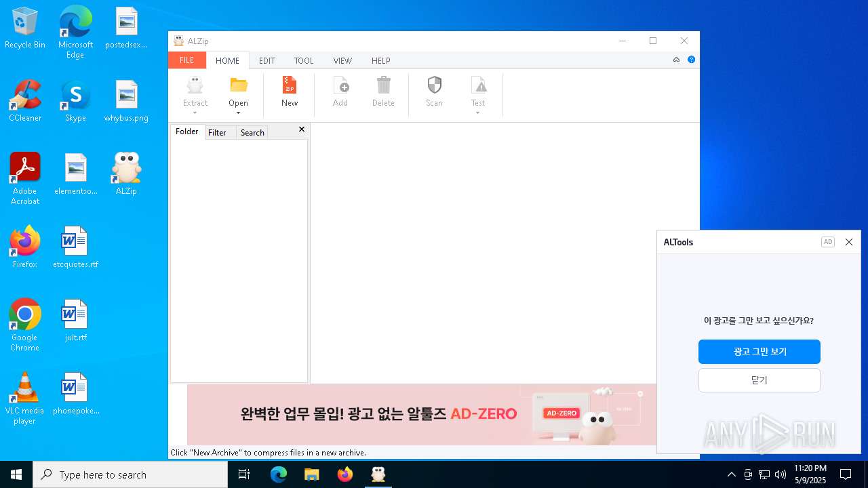Screen dimensions: 868x488
Task: Select the Skype desktop shortcut
Action: pyautogui.click(x=75, y=102)
